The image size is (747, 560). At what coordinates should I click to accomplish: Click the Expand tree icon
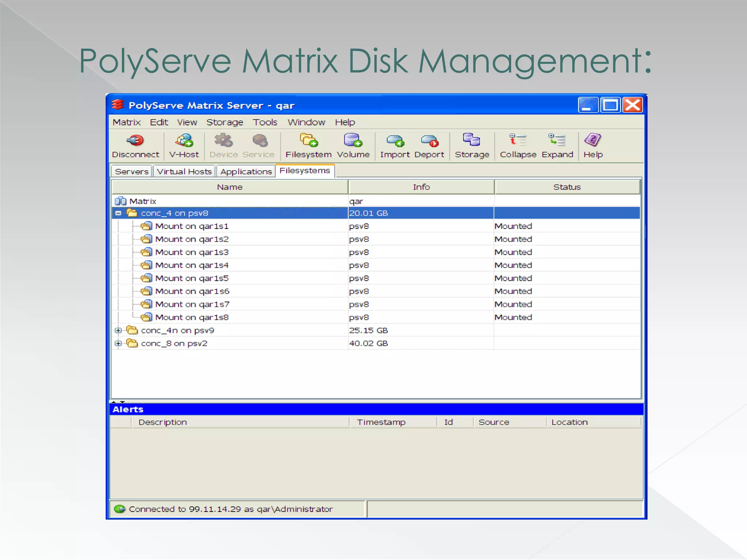[x=557, y=140]
